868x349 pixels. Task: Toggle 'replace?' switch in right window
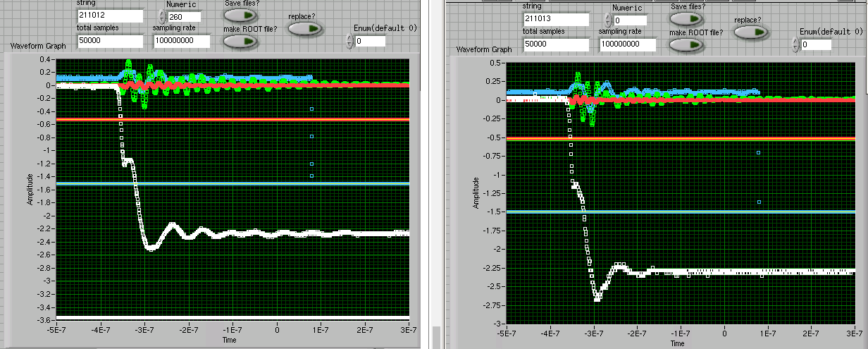click(x=751, y=32)
